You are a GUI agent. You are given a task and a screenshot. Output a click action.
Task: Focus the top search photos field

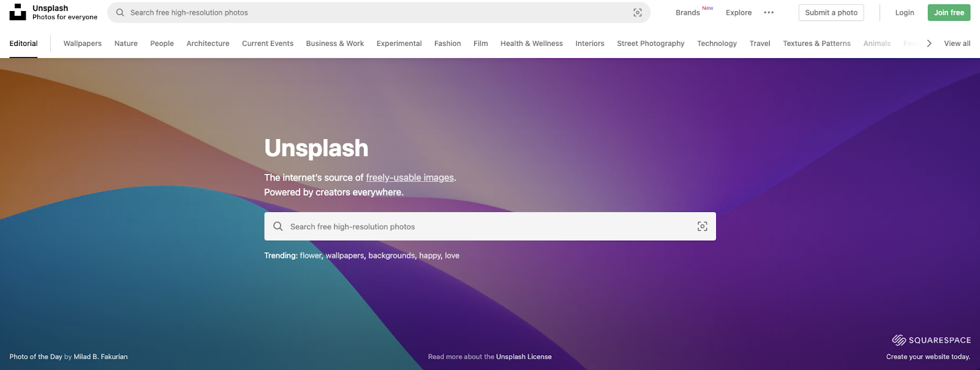[x=379, y=12]
